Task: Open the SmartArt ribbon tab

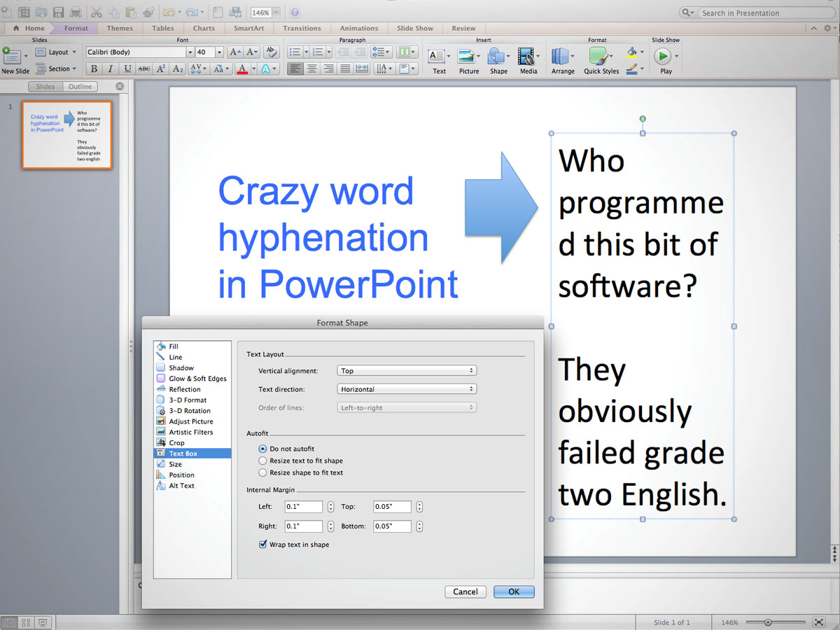Action: [x=248, y=29]
